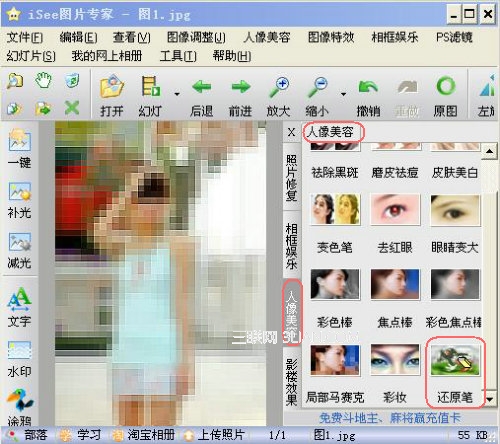Viewport: 500px width, 444px height.
Task: Restore original with the 原图 icon
Action: 446,86
